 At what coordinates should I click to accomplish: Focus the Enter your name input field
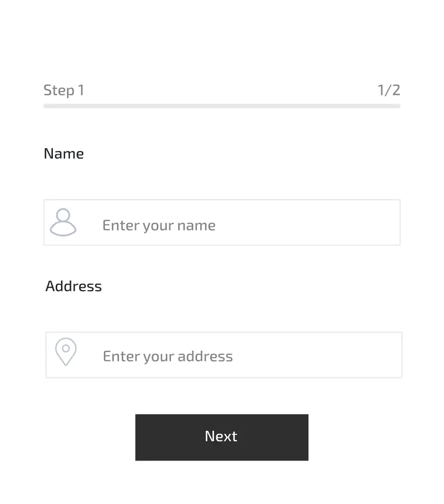(222, 222)
